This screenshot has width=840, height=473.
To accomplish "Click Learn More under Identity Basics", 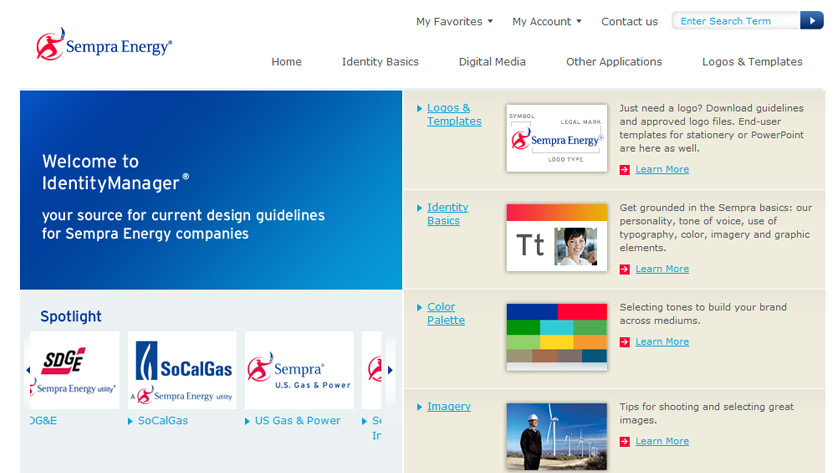I will pyautogui.click(x=662, y=269).
